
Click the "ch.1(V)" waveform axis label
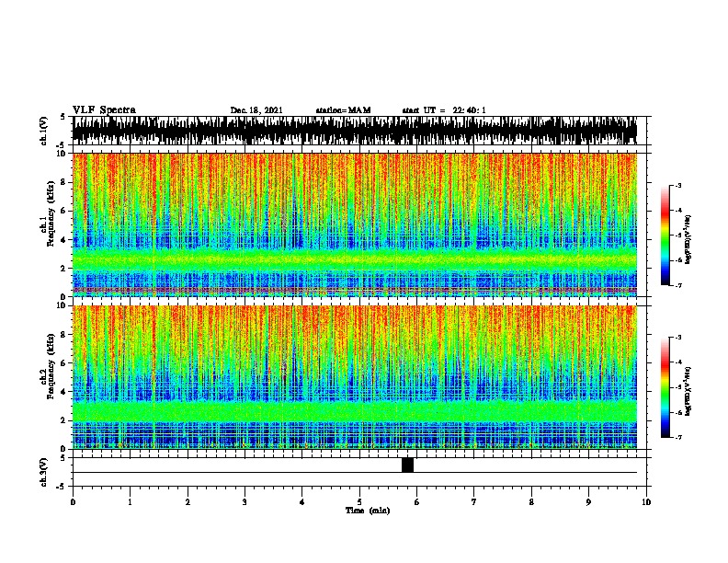(x=43, y=131)
